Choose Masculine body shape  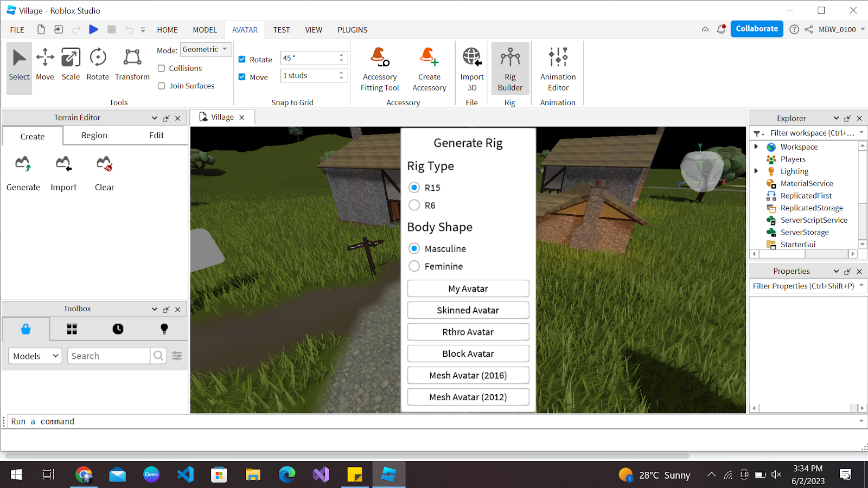pyautogui.click(x=414, y=248)
